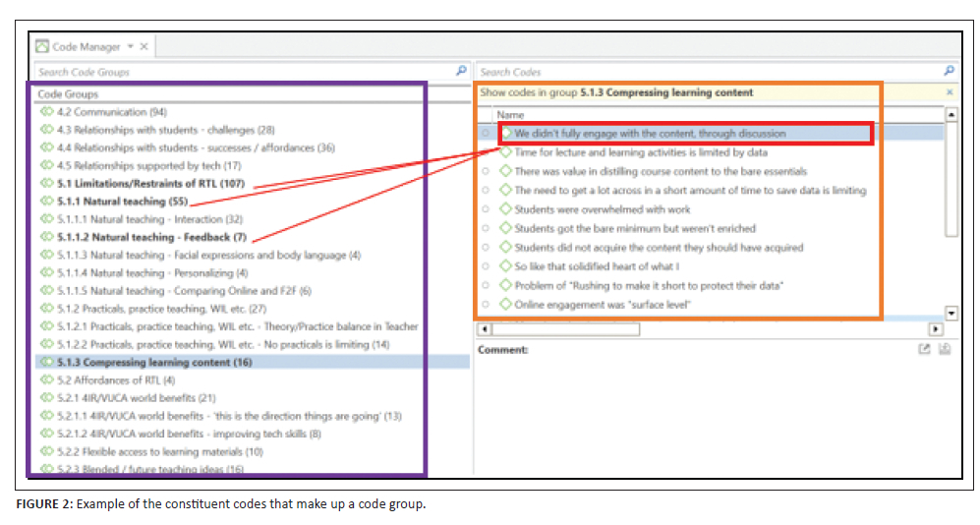The height and width of the screenshot is (525, 980).
Task: Click diamond icon of 'Students were overwhelmed with work'
Action: (506, 209)
